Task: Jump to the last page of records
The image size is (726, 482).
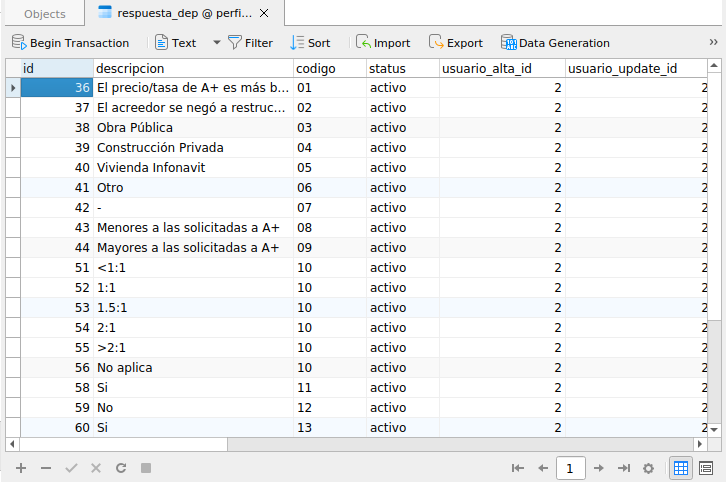Action: [x=623, y=467]
